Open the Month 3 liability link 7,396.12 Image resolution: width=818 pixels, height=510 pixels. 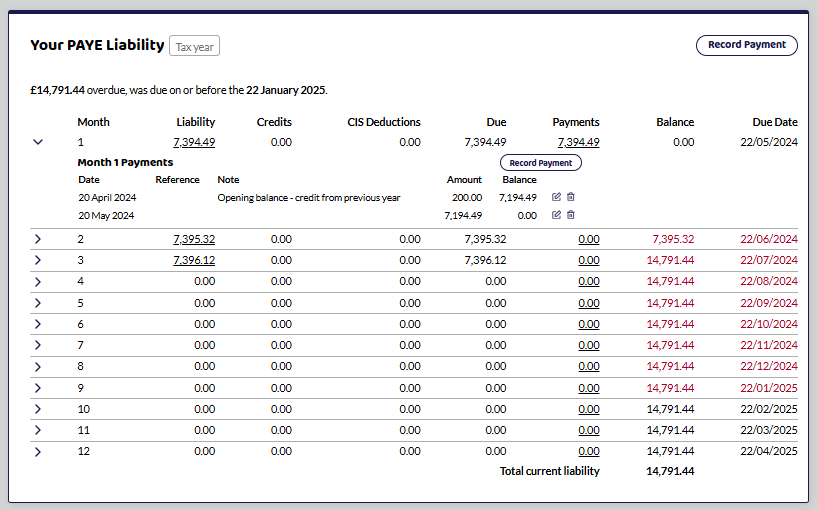pos(194,260)
